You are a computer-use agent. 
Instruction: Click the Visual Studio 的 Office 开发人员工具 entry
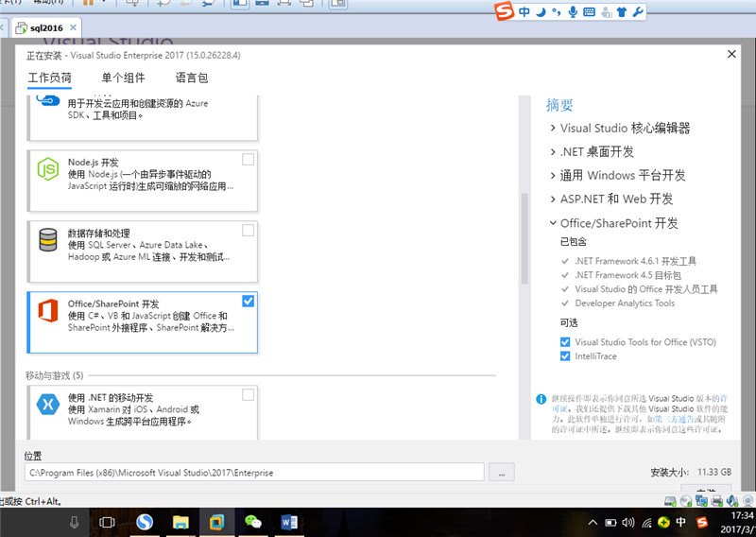646,289
